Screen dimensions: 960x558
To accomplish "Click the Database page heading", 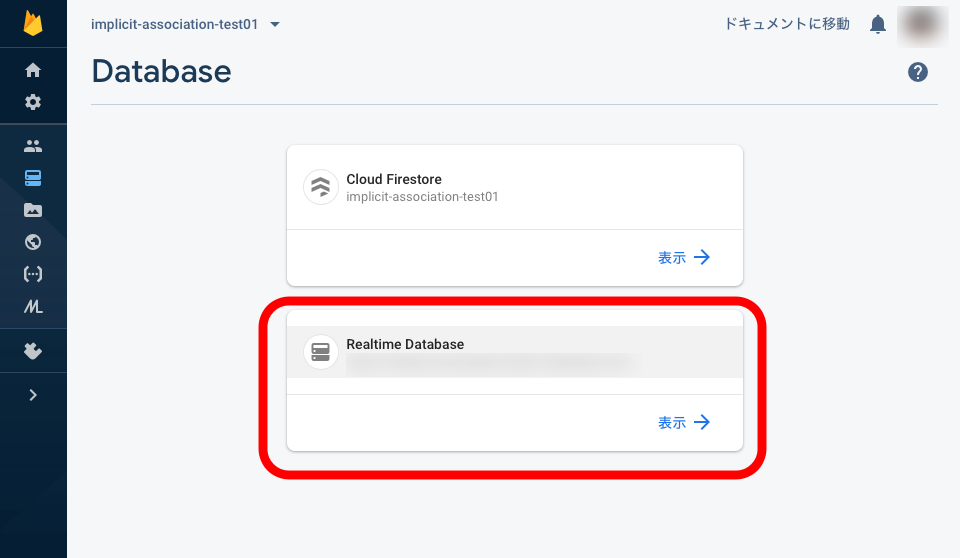I will tap(162, 72).
